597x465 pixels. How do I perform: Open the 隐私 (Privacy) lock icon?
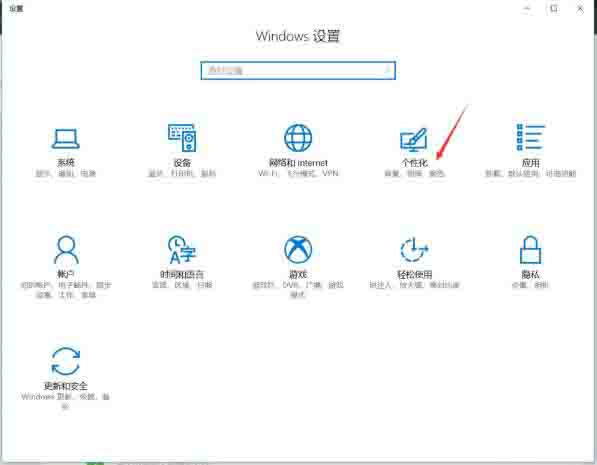coord(530,249)
